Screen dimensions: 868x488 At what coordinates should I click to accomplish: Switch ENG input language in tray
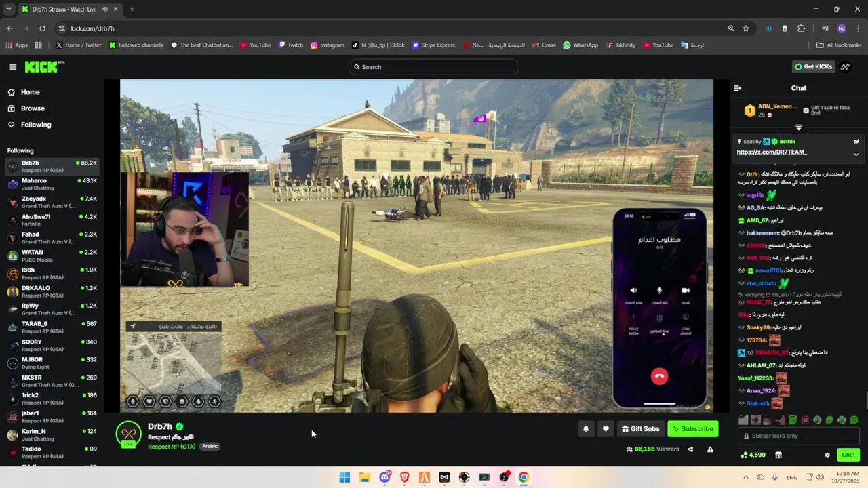[x=791, y=478]
